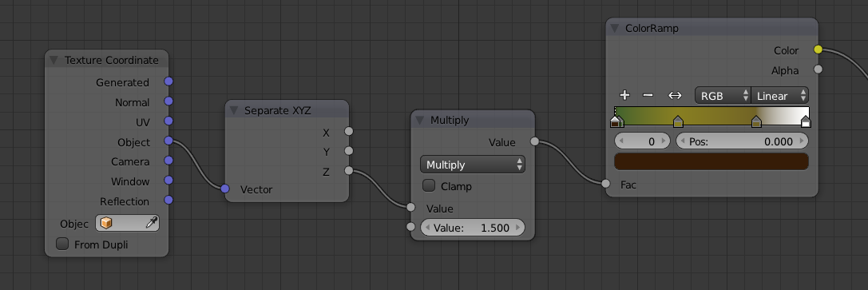Screen dimensions: 868x290
Task: Click the yellow Color output socket
Action: pos(818,50)
